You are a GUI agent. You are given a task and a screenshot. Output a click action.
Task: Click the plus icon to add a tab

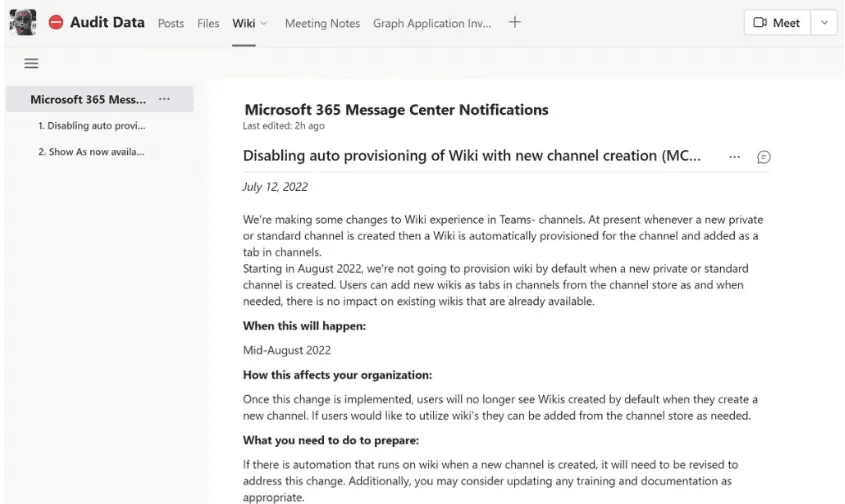515,22
